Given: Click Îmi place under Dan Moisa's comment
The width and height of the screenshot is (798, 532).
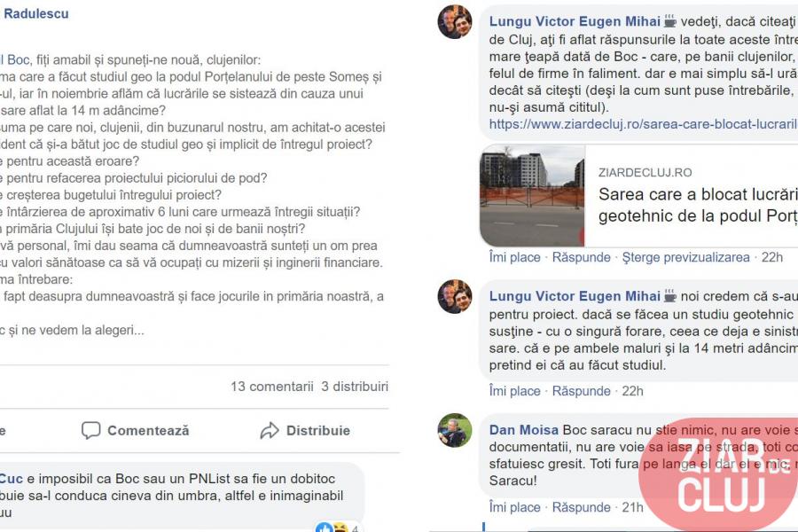Looking at the screenshot, I should [x=514, y=507].
